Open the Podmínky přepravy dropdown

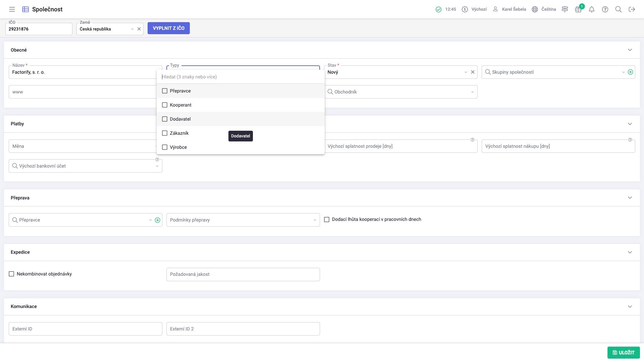[x=243, y=220]
